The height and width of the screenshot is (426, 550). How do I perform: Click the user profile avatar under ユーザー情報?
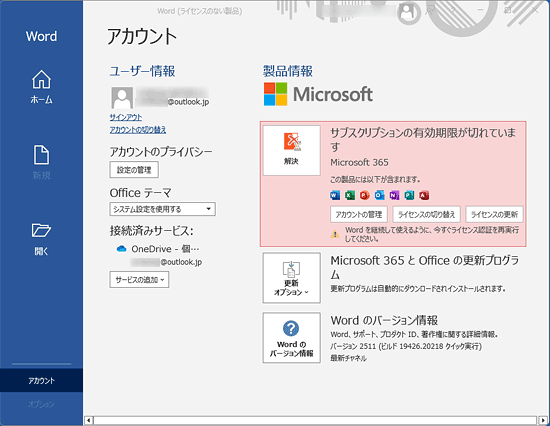[122, 98]
